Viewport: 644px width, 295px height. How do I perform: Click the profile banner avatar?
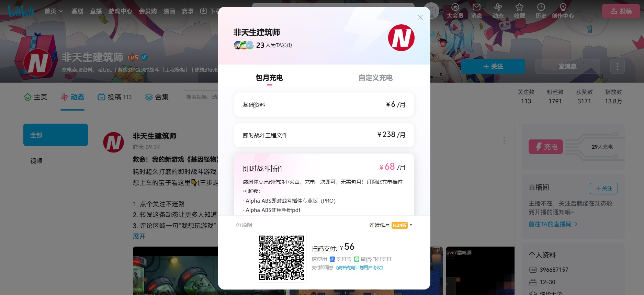click(x=38, y=63)
